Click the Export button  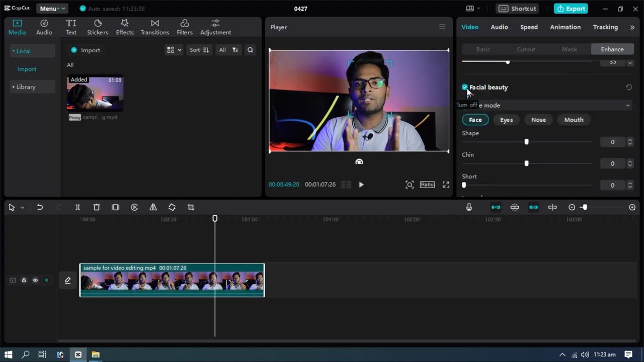pyautogui.click(x=571, y=9)
